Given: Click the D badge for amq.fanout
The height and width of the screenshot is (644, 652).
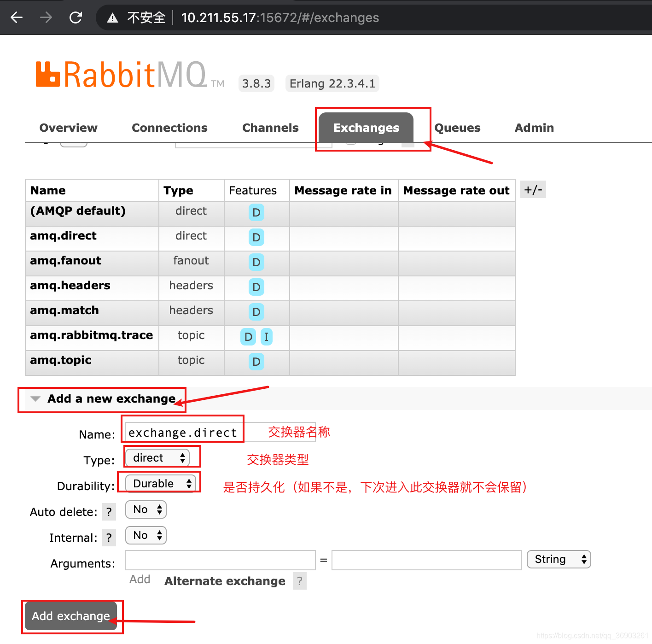Looking at the screenshot, I should 256,262.
